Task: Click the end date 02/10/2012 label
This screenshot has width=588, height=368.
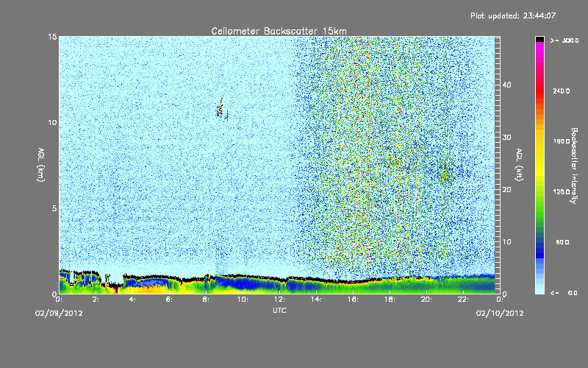Action: (500, 313)
